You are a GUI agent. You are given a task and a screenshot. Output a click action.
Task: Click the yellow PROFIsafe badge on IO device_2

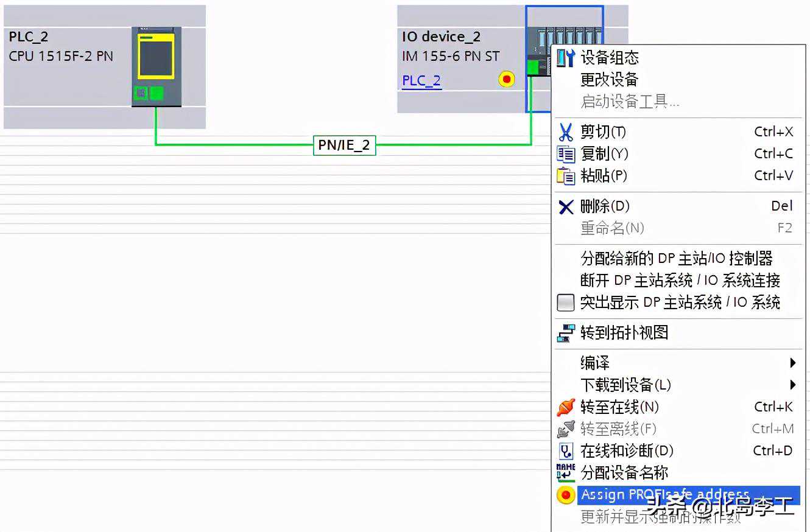[x=506, y=79]
